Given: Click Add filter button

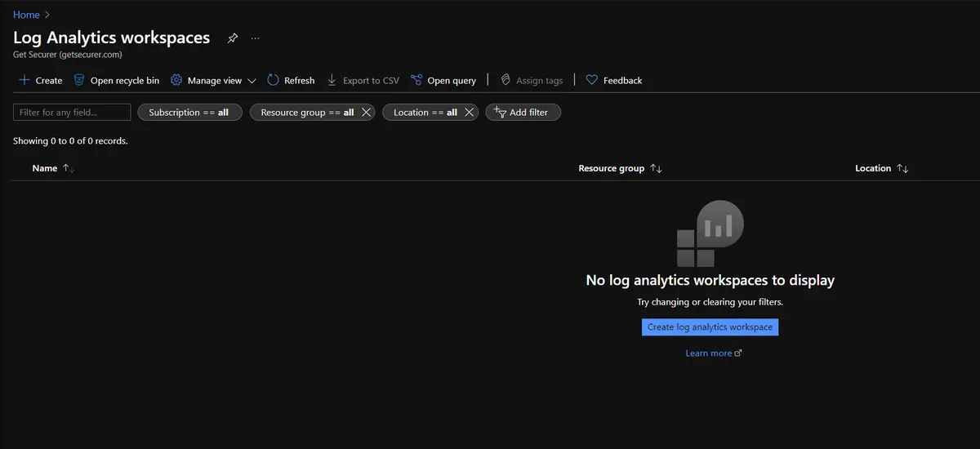Looking at the screenshot, I should point(523,113).
